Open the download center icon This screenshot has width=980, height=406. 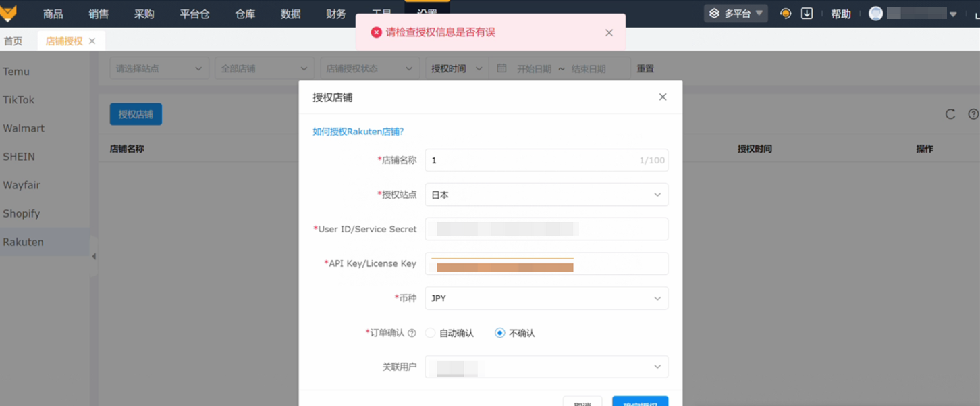click(x=807, y=14)
